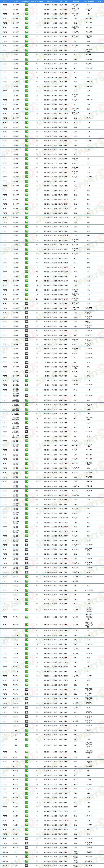Click petrol icon in ESCORT KOMBI 1.1 GSG row
This screenshot has width=104, height=868.
point(27,441)
